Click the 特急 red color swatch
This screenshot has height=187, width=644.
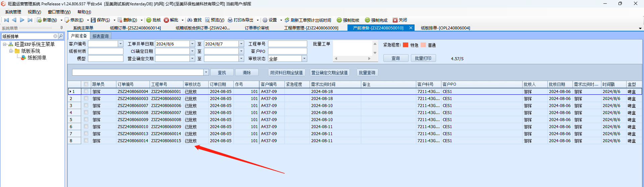click(x=406, y=45)
